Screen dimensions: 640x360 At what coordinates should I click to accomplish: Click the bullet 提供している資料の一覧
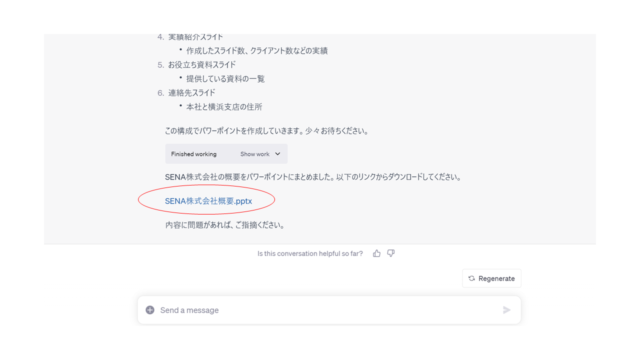225,79
